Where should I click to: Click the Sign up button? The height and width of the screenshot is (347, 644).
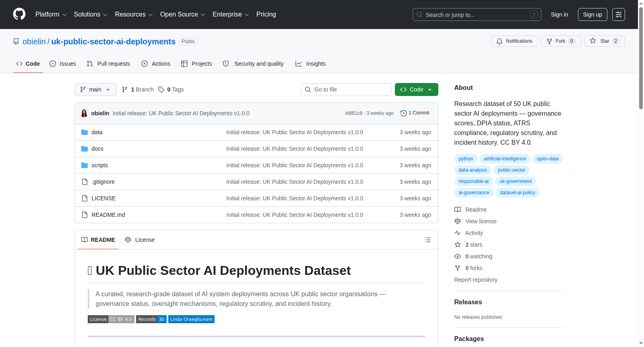tap(592, 15)
